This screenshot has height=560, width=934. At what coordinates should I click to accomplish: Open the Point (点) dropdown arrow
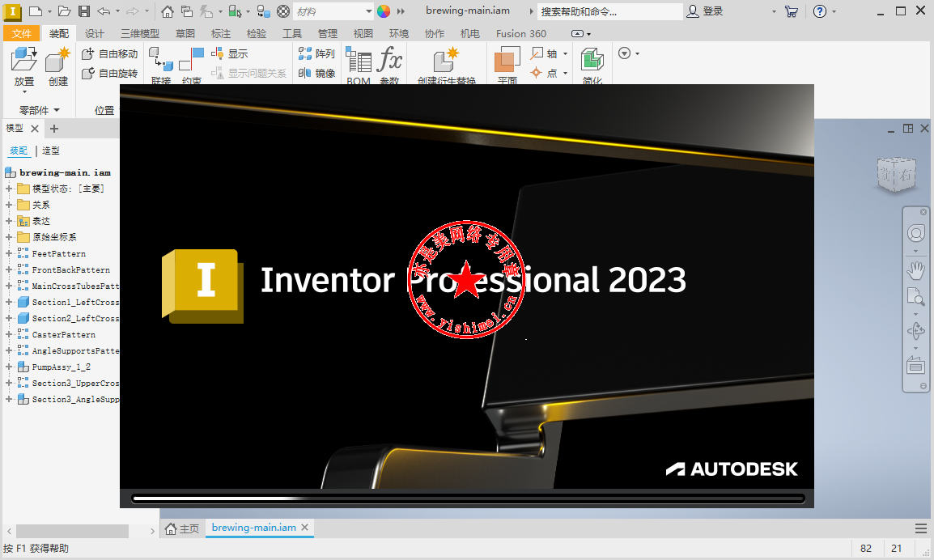[565, 73]
